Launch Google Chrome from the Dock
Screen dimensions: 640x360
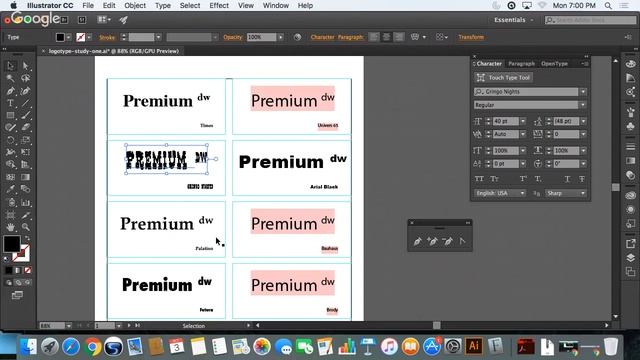click(x=92, y=347)
